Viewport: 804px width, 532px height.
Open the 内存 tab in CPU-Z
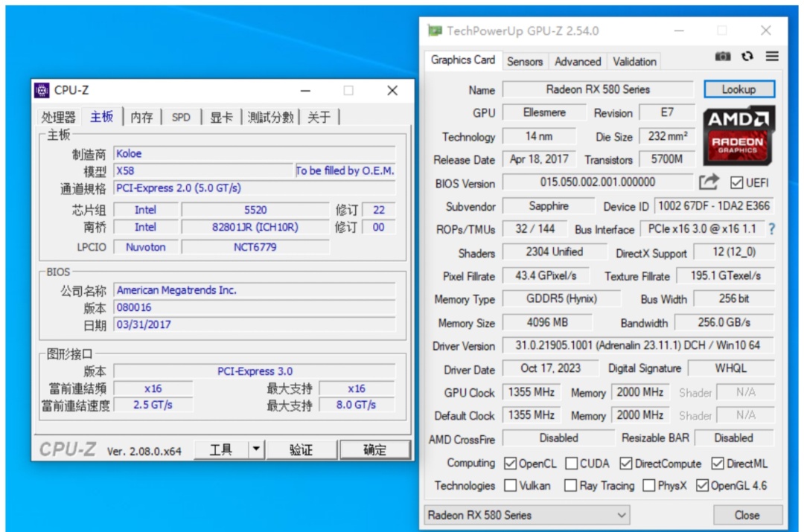pyautogui.click(x=142, y=118)
